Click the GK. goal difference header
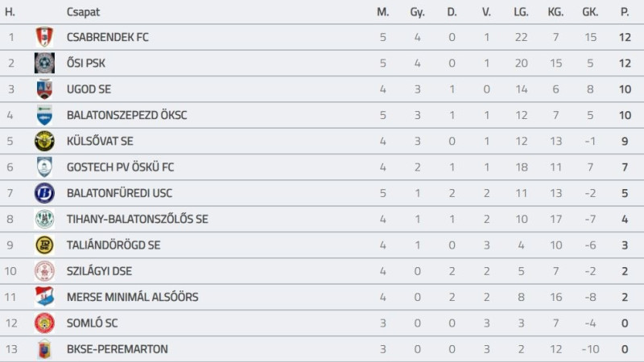The image size is (644, 362). [589, 12]
